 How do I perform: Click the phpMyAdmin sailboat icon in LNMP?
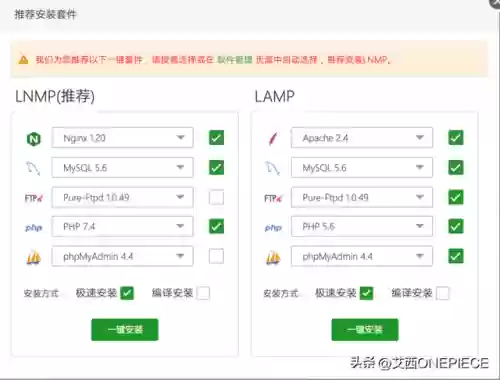[33, 257]
